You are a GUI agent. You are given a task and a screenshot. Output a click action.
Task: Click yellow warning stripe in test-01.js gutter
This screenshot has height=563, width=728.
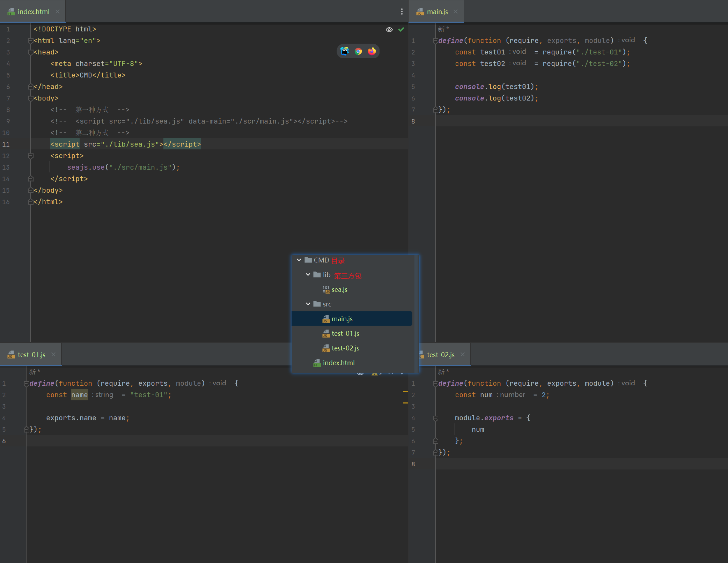405,392
